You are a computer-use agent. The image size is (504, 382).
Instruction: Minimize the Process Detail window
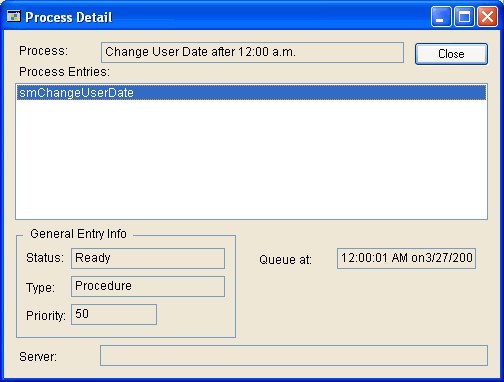(x=441, y=16)
